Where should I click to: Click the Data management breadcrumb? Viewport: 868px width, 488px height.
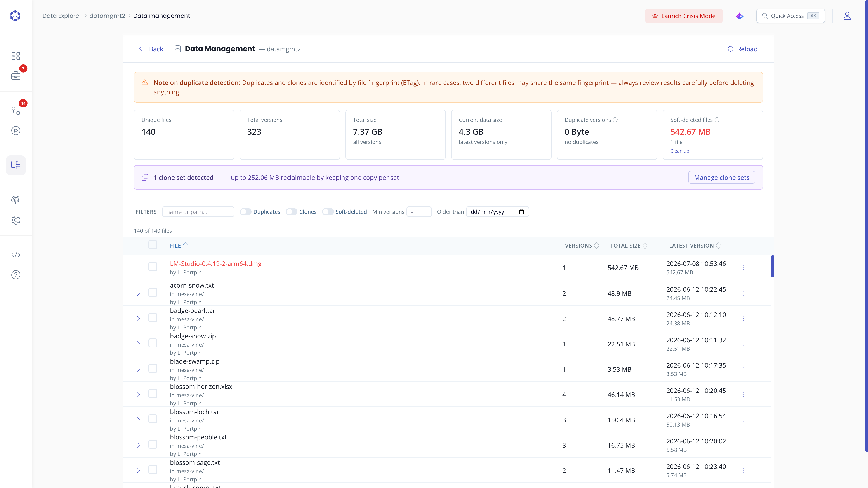(x=161, y=16)
